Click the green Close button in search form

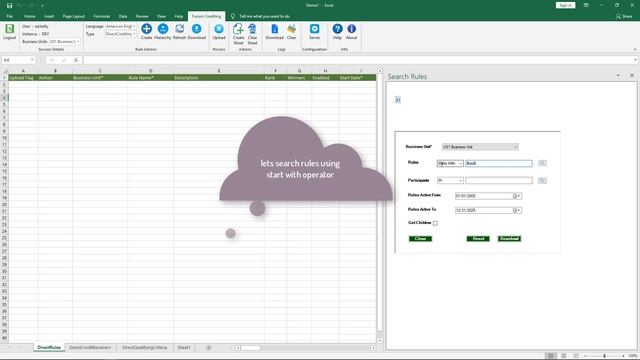pyautogui.click(x=420, y=239)
